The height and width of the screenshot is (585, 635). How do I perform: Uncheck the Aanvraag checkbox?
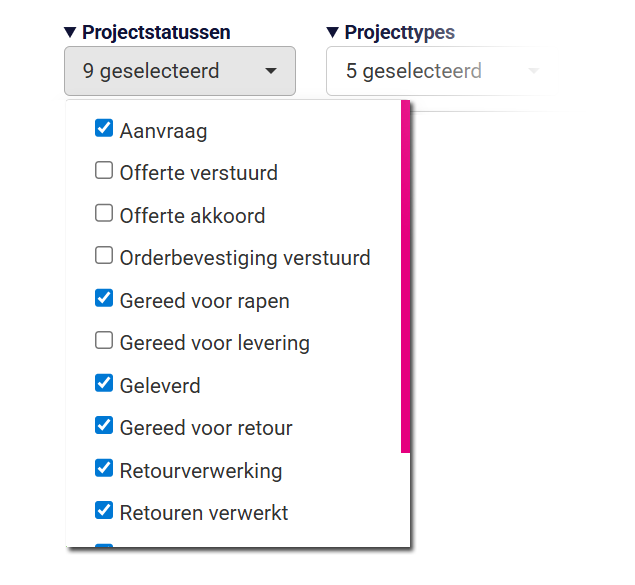pyautogui.click(x=104, y=128)
